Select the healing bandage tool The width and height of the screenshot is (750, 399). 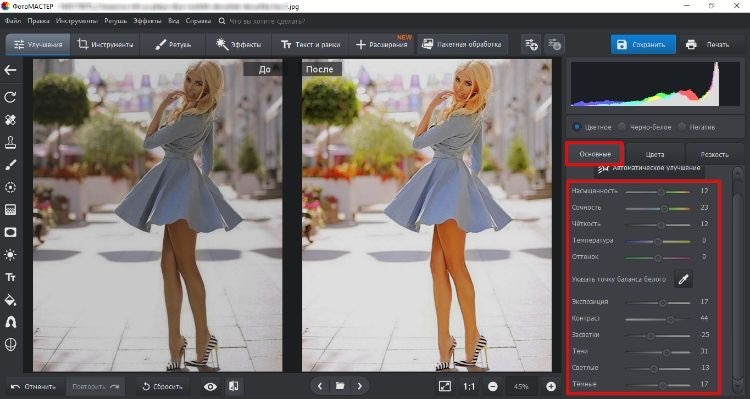10,120
